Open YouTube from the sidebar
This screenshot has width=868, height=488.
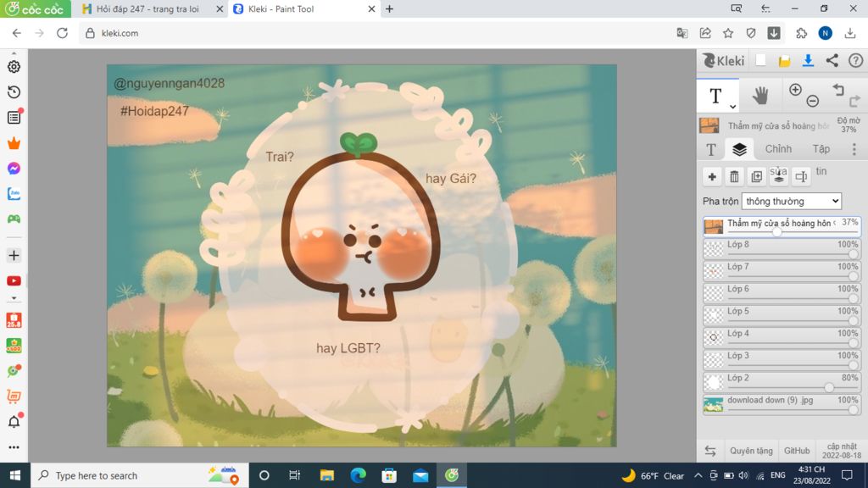tap(14, 281)
